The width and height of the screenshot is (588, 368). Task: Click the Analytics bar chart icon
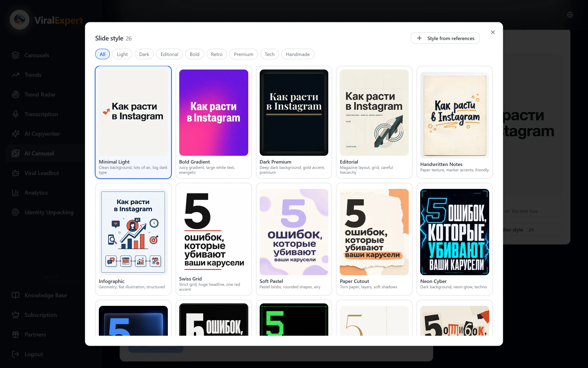coord(16,193)
